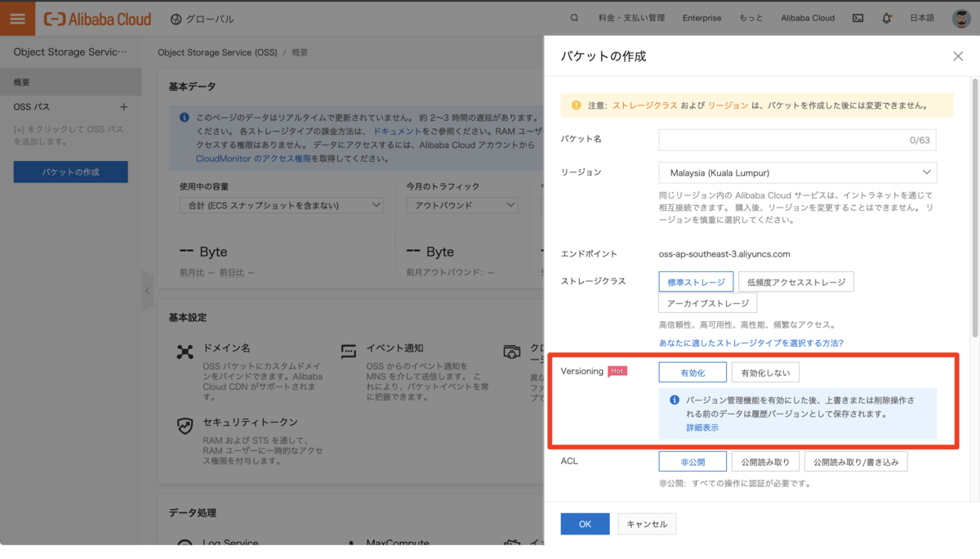Open the 料金・支払い管理 menu
This screenshot has width=980, height=559.
tap(631, 18)
